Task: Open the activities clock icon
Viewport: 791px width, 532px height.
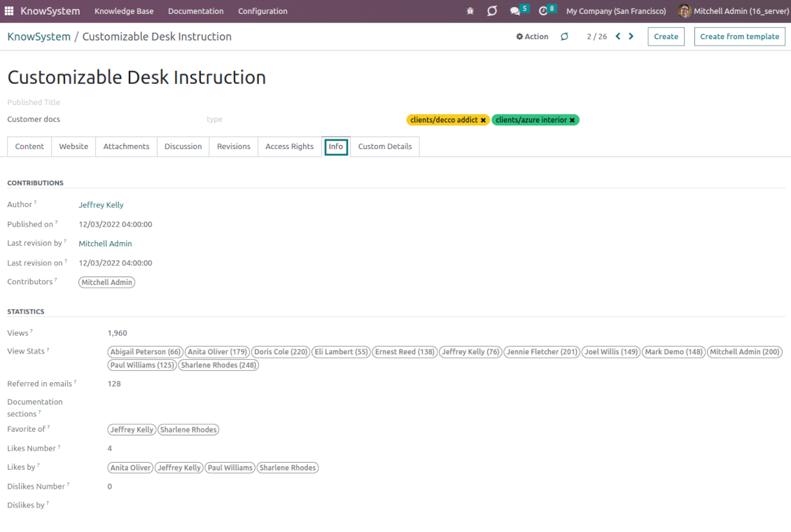Action: tap(543, 10)
